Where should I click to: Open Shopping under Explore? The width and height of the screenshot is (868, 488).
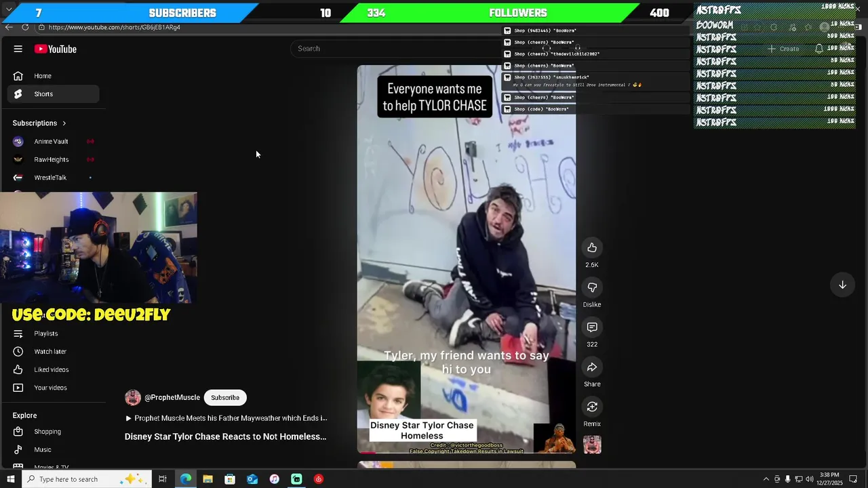pyautogui.click(x=53, y=432)
